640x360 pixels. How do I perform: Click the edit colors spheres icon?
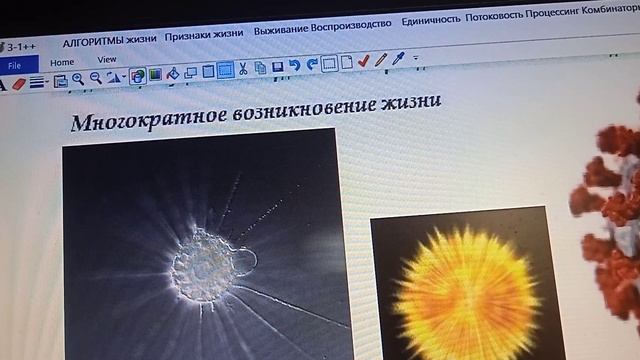tap(138, 76)
